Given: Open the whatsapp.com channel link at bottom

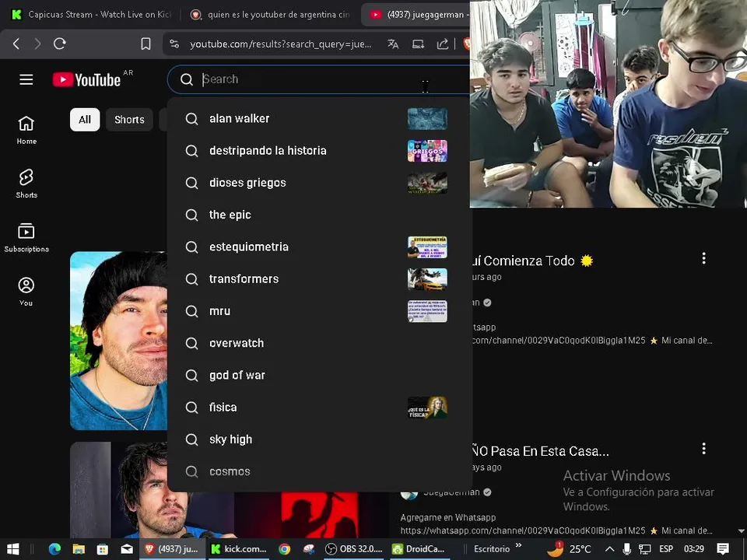Looking at the screenshot, I should 523,530.
